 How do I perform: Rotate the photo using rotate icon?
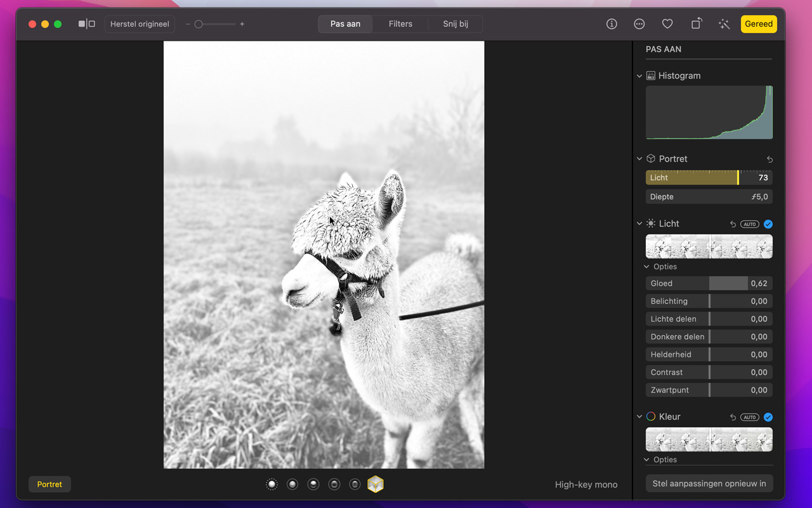tap(696, 24)
